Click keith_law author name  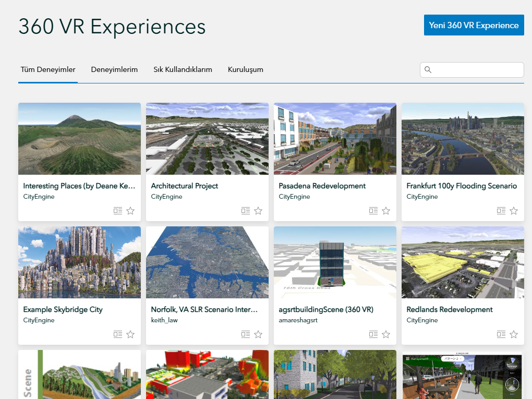pyautogui.click(x=164, y=320)
